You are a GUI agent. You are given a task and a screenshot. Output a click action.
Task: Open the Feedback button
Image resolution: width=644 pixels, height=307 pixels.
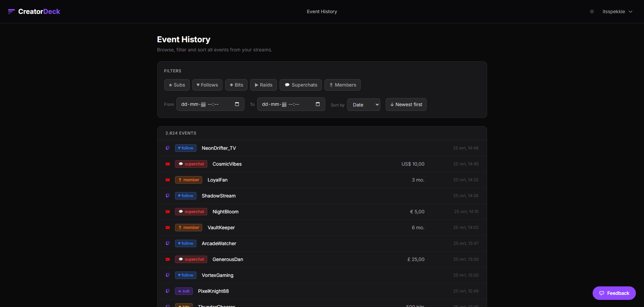pyautogui.click(x=614, y=293)
